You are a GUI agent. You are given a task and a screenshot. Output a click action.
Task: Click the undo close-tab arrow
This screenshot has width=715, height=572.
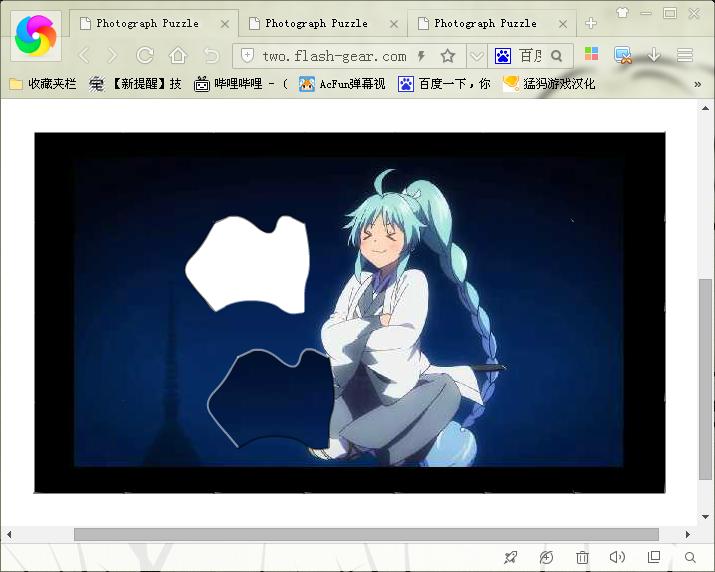(211, 56)
